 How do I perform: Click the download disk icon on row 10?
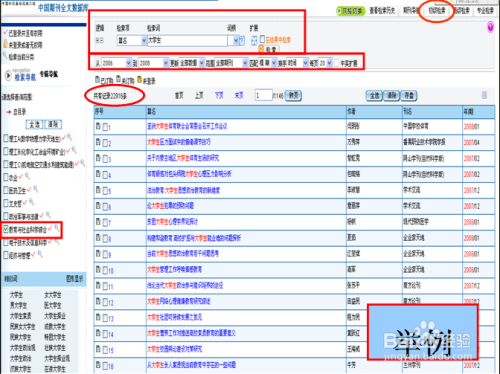point(98,269)
